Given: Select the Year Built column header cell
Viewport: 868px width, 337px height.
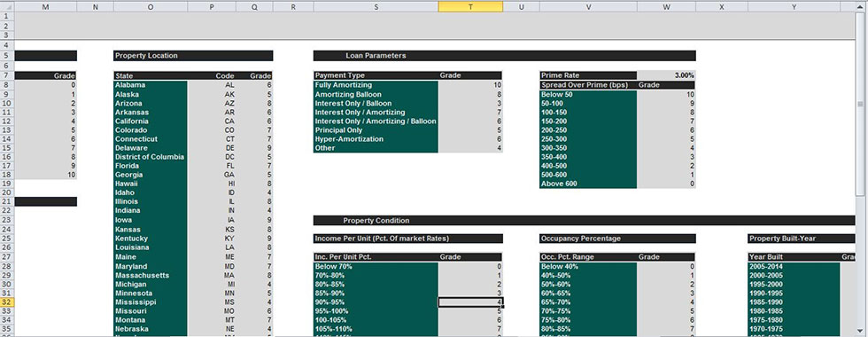Looking at the screenshot, I should tap(794, 257).
